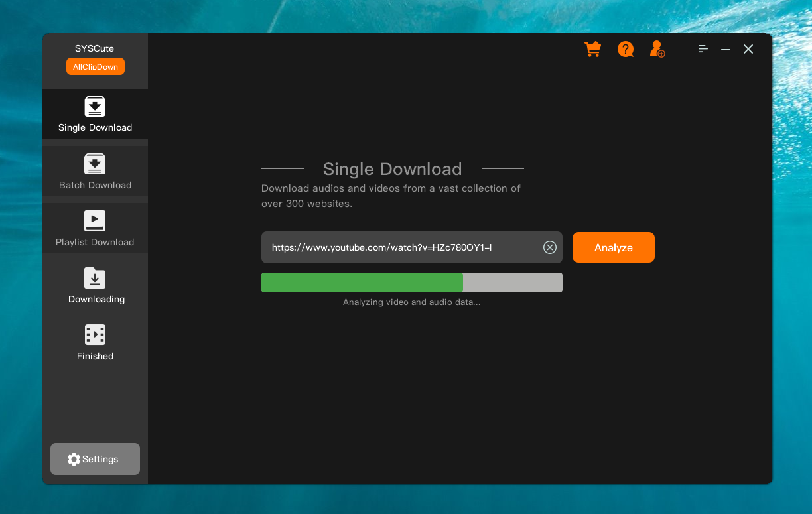Image resolution: width=812 pixels, height=514 pixels.
Task: Switch to the Batch Download tab
Action: click(x=95, y=185)
